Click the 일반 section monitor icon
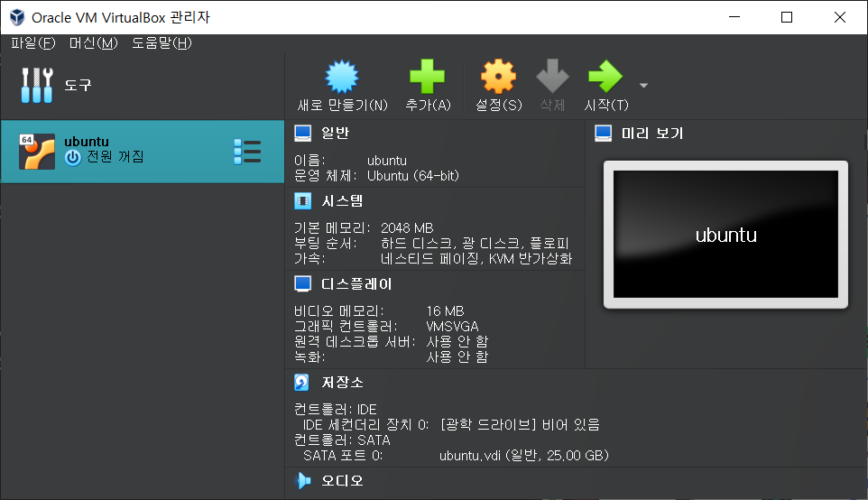This screenshot has width=868, height=500. point(303,133)
